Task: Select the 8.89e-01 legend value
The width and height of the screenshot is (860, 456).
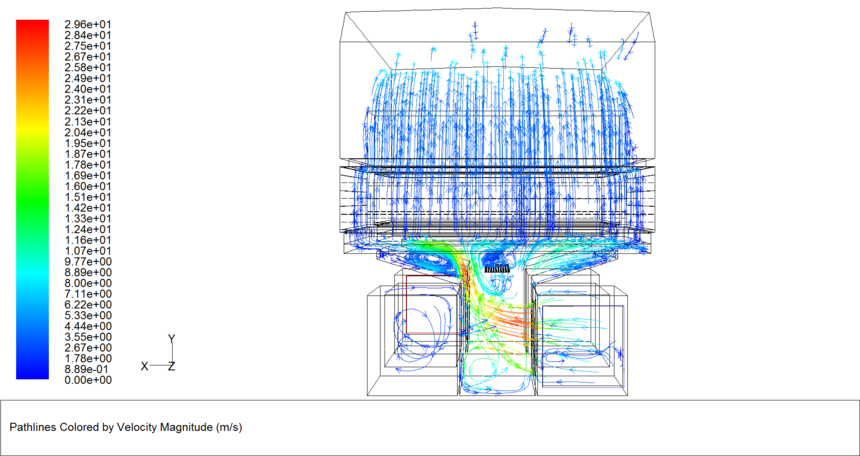Action: tap(88, 370)
